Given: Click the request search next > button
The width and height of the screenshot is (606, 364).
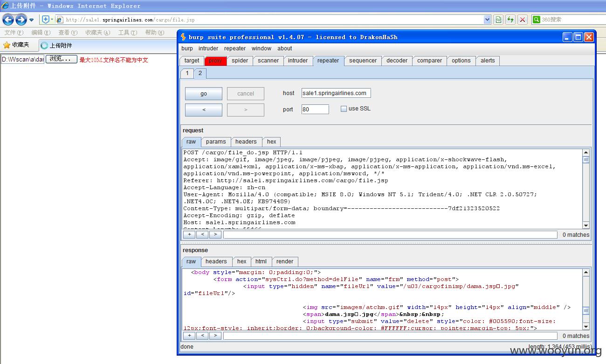Looking at the screenshot, I should pyautogui.click(x=215, y=234).
